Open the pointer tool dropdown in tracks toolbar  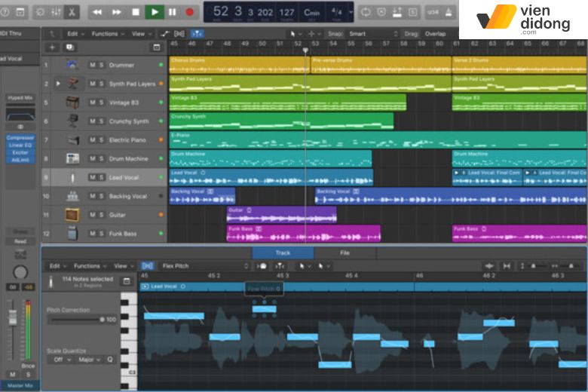pyautogui.click(x=296, y=34)
